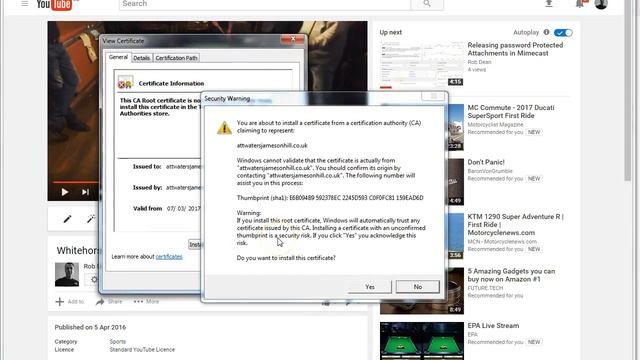Click the warning triangle icon in Security Warning
Screen dimensions: 640x360
coord(224,128)
